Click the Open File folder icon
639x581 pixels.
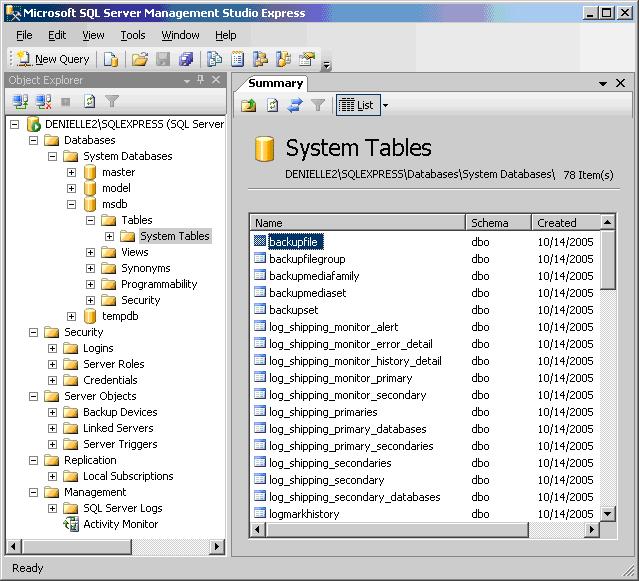[x=140, y=59]
